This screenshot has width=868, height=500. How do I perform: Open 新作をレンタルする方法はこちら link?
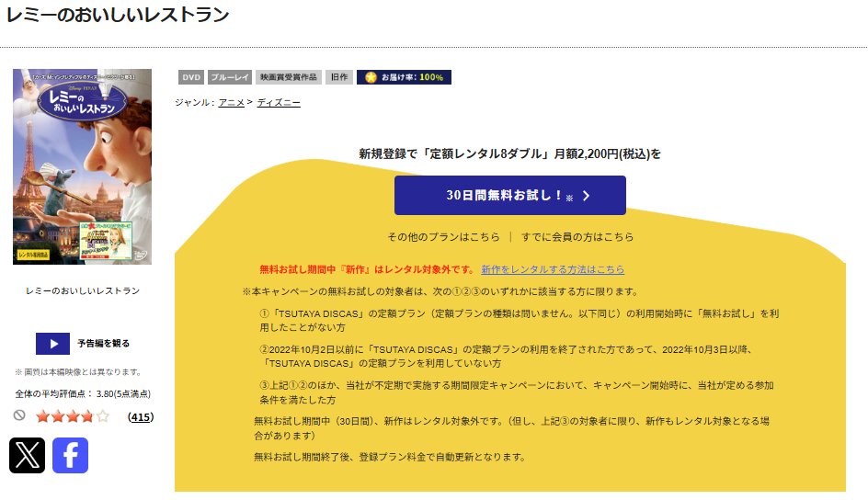click(553, 269)
